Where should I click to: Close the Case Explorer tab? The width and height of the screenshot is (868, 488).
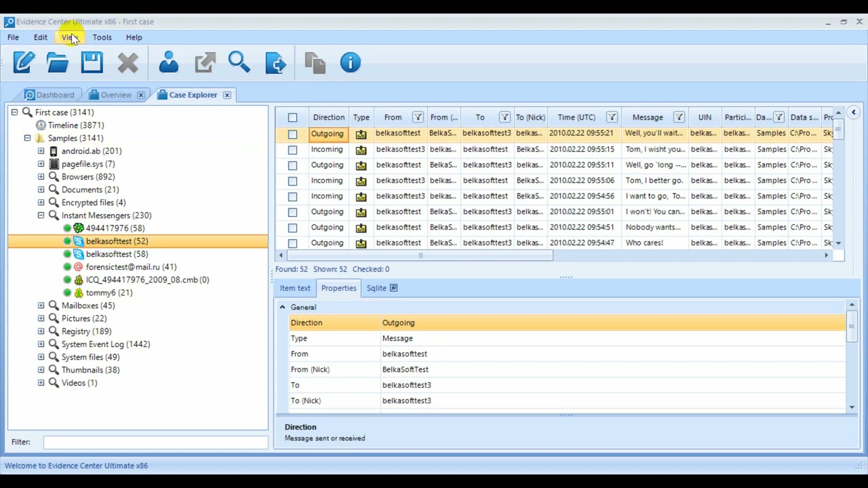click(x=226, y=95)
